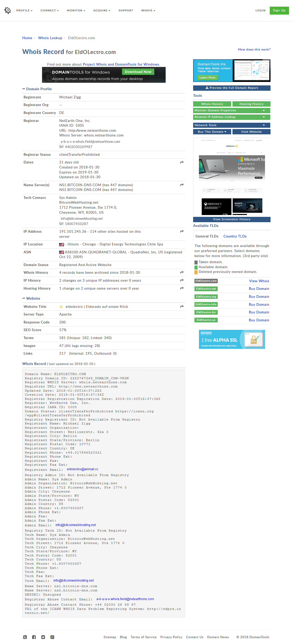Click Buy Domain for EldOLectro.biz
This screenshot has height=644, width=293.
click(x=259, y=312)
